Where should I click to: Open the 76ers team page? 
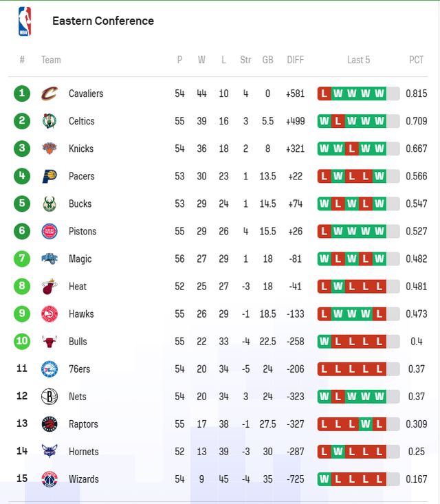point(79,369)
